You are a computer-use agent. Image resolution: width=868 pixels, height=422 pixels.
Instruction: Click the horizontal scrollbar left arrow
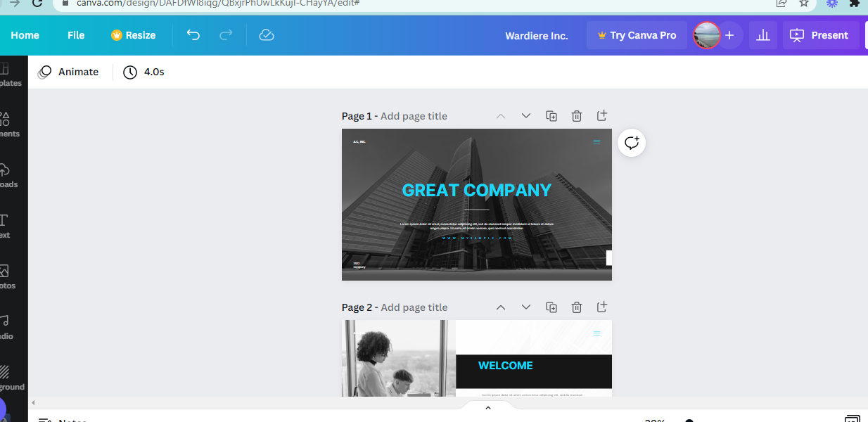click(x=32, y=402)
